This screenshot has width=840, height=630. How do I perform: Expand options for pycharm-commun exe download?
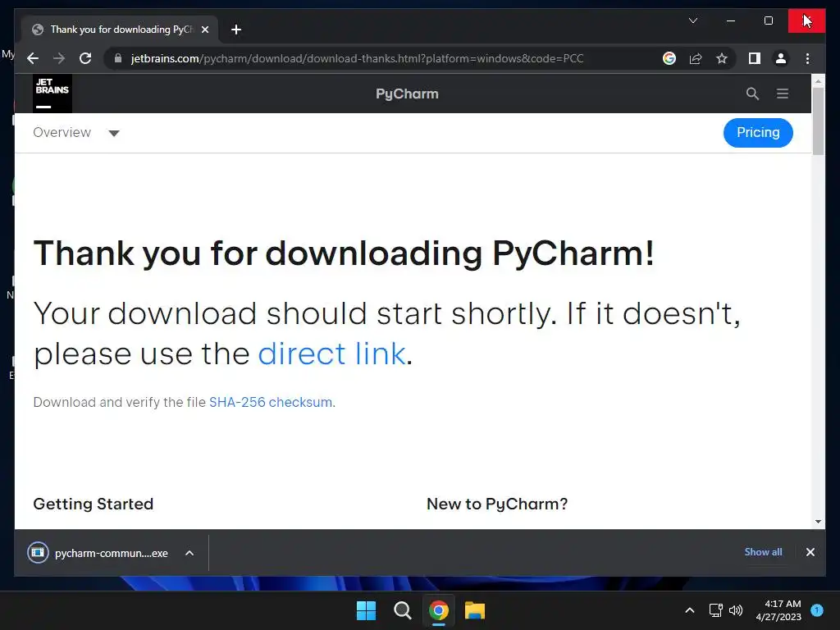[x=189, y=553]
